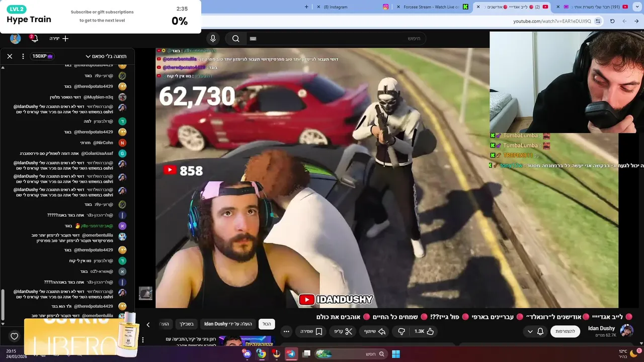Switch to the Instagram browser tab
Screen dimensions: 644x362
tap(352, 7)
